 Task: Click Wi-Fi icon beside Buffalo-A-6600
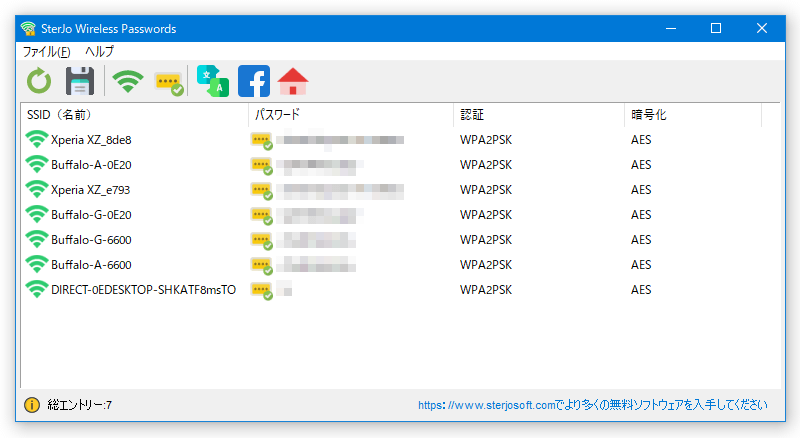coord(37,264)
